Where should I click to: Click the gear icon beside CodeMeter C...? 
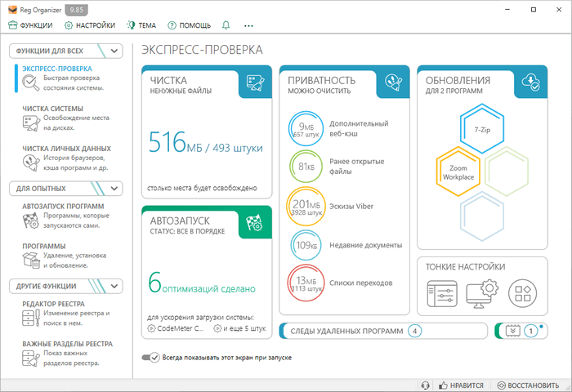point(151,328)
